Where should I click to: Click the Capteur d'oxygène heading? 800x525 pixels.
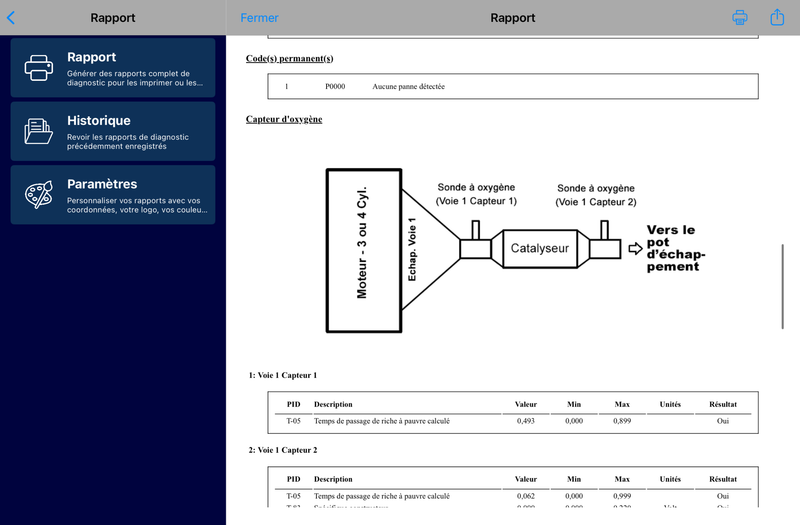coord(284,119)
